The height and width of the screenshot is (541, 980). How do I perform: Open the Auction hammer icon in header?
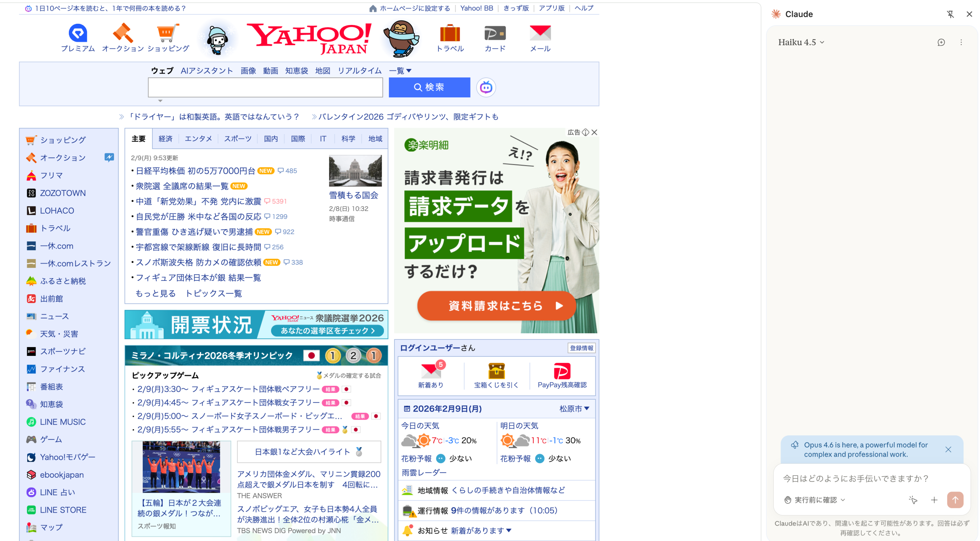click(123, 33)
